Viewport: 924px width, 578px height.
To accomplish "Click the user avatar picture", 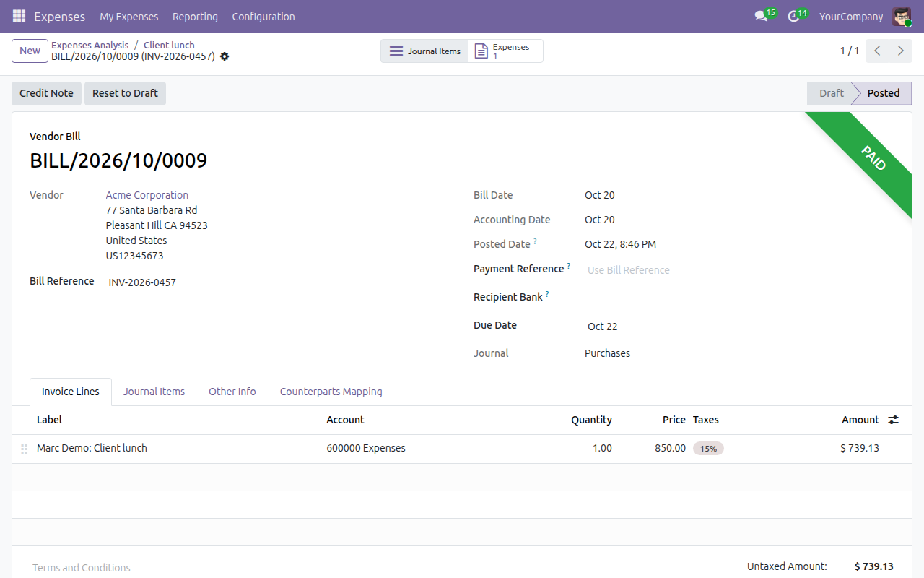I will pos(902,16).
